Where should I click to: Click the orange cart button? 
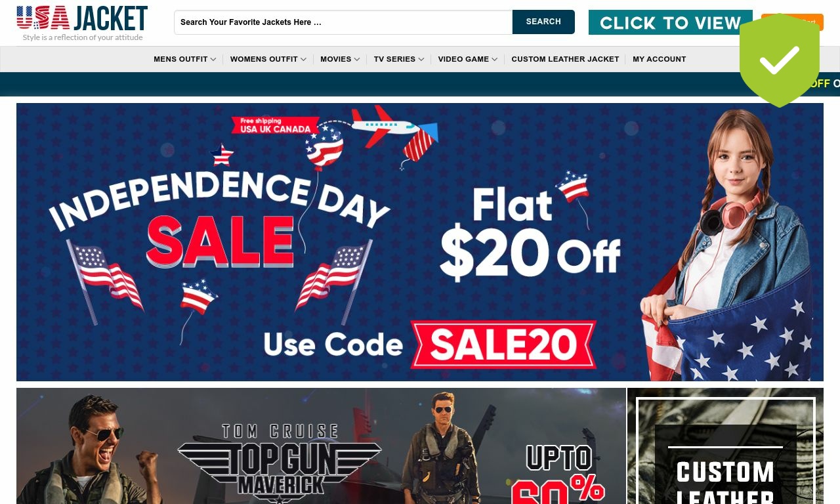click(x=792, y=22)
